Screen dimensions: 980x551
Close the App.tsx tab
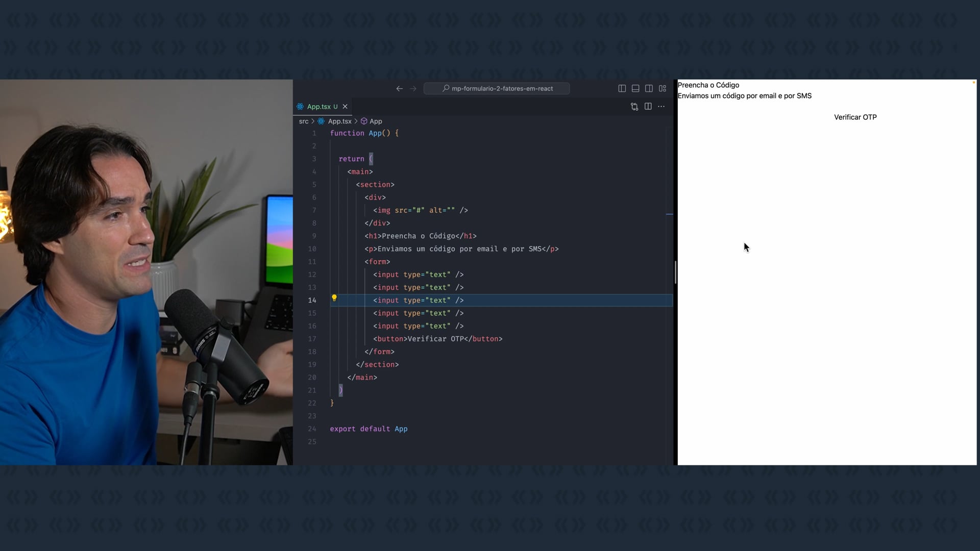point(345,107)
